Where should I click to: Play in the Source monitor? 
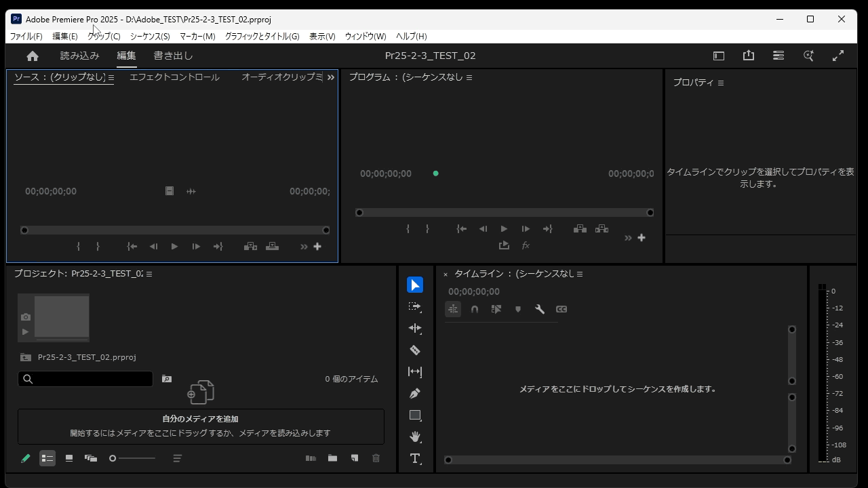(x=174, y=247)
